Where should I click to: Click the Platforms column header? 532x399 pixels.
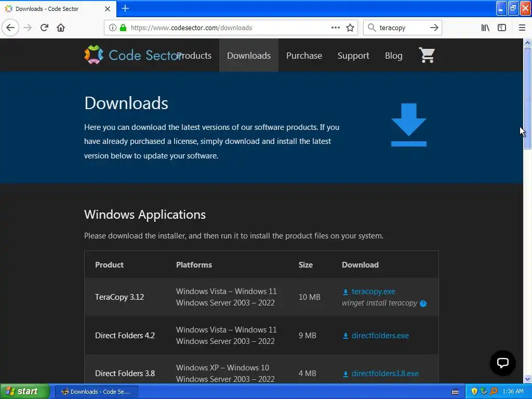[194, 265]
